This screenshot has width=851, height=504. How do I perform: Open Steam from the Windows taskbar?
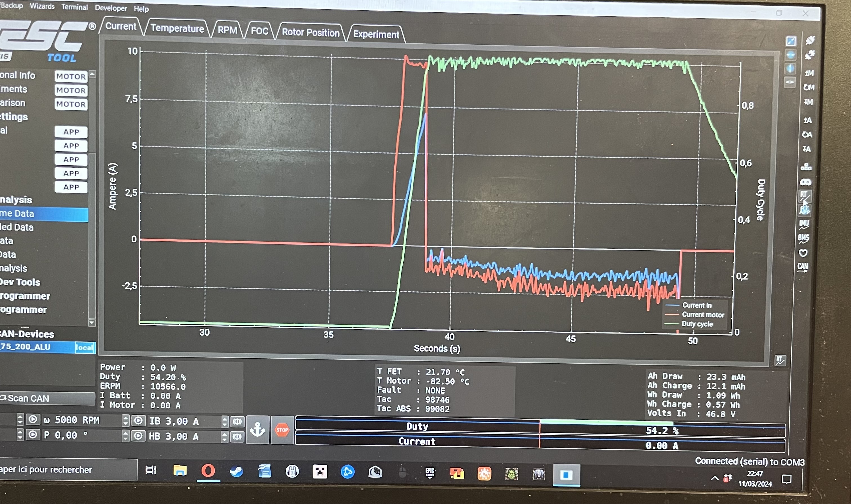coord(236,472)
